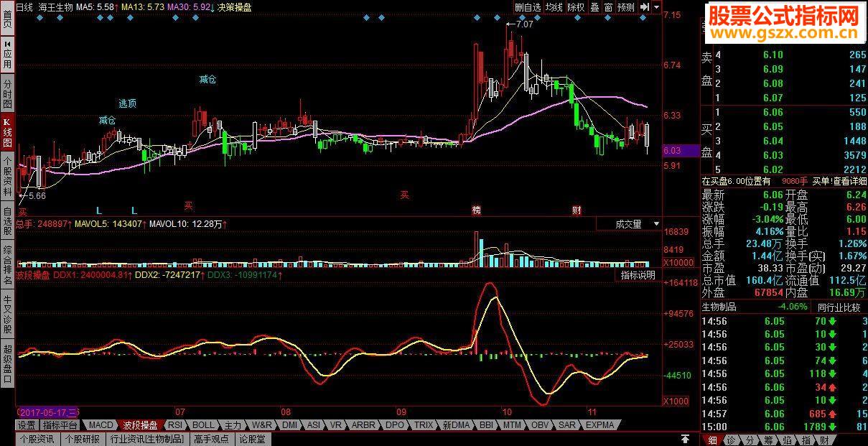This screenshot has width=868, height=446.
Task: Toggle the 预测 forecast button
Action: click(626, 7)
